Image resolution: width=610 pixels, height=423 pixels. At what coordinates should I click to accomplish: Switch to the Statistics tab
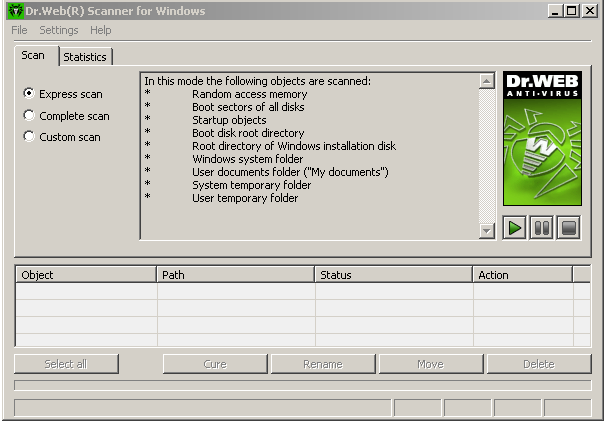click(85, 57)
